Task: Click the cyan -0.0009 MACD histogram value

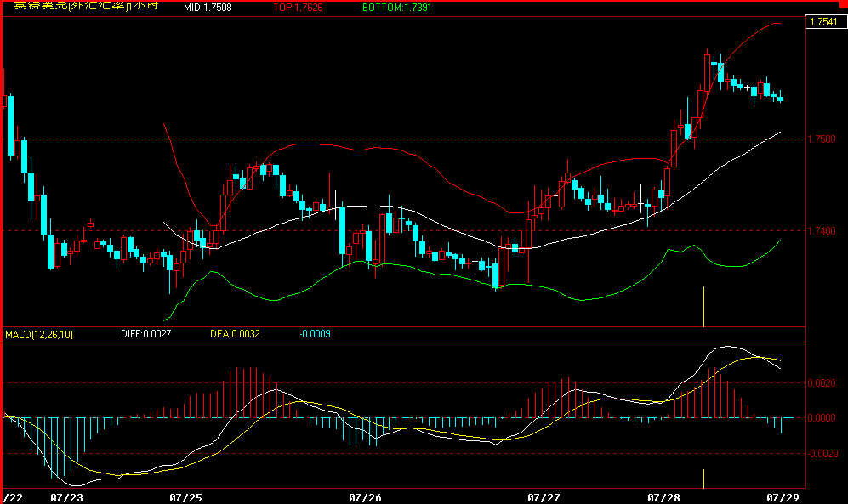Action: click(315, 335)
